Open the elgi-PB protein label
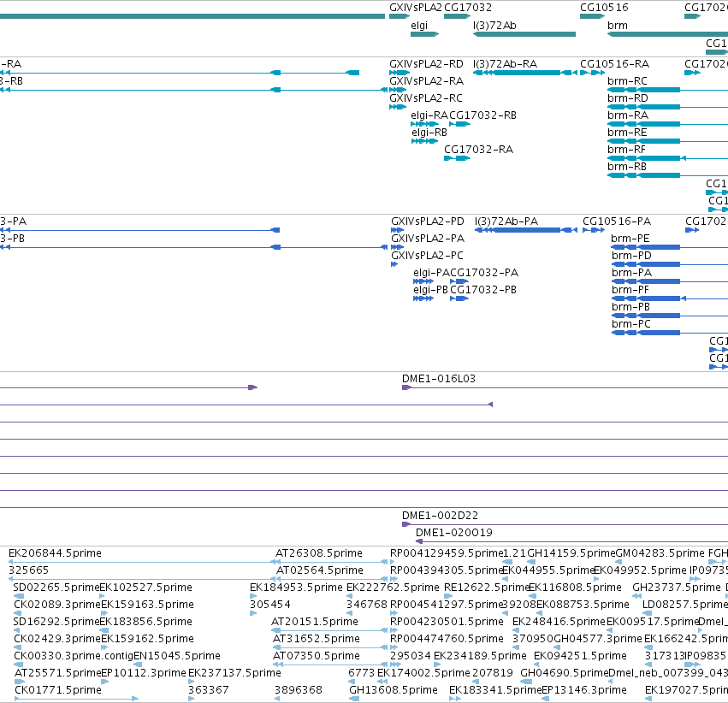The image size is (728, 703). tap(431, 290)
